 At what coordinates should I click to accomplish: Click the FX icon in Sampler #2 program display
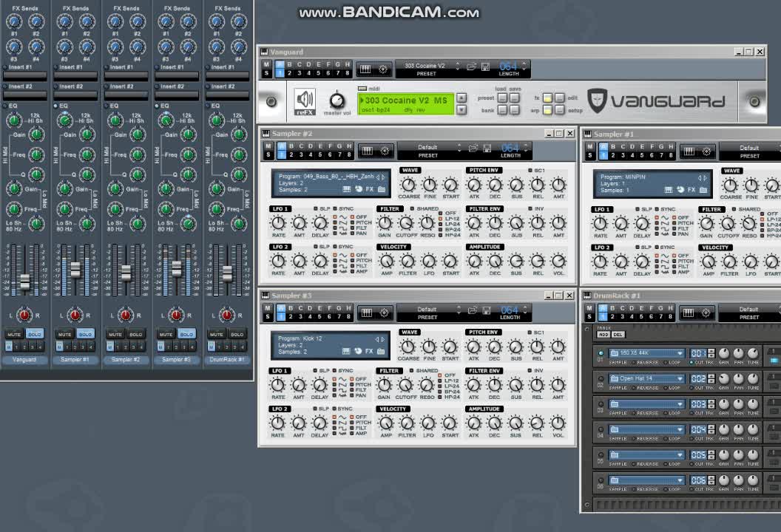coord(370,190)
